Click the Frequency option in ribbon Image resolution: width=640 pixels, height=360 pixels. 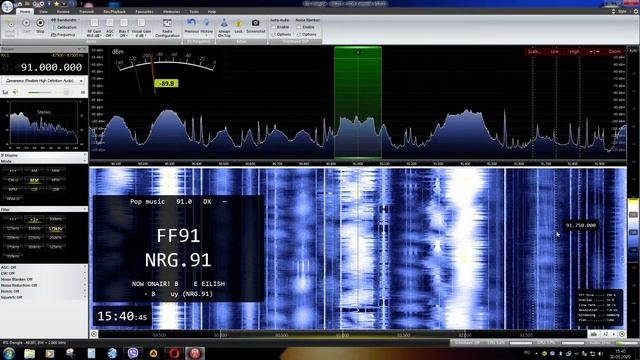[x=63, y=35]
